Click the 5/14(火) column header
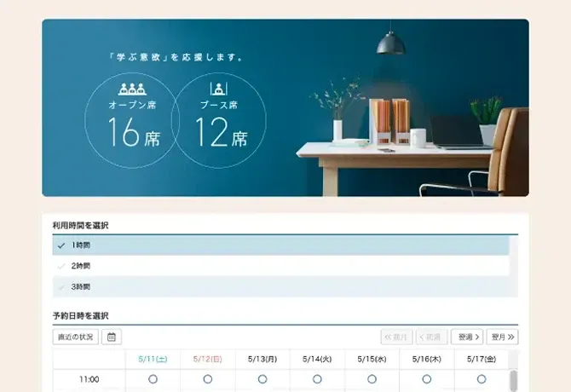The image size is (571, 392). pyautogui.click(x=317, y=360)
